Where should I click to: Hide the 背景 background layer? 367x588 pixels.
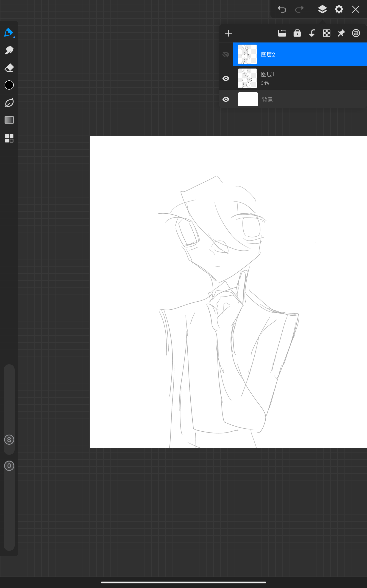226,99
